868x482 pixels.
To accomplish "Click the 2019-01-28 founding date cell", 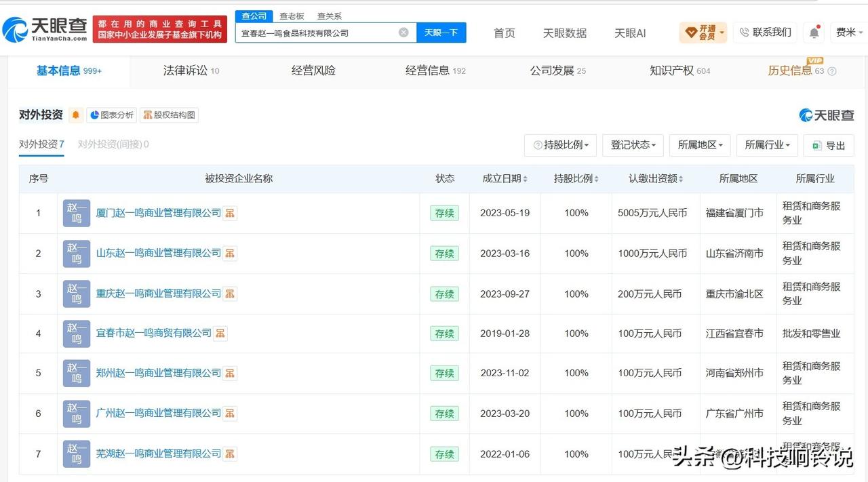I will point(505,334).
